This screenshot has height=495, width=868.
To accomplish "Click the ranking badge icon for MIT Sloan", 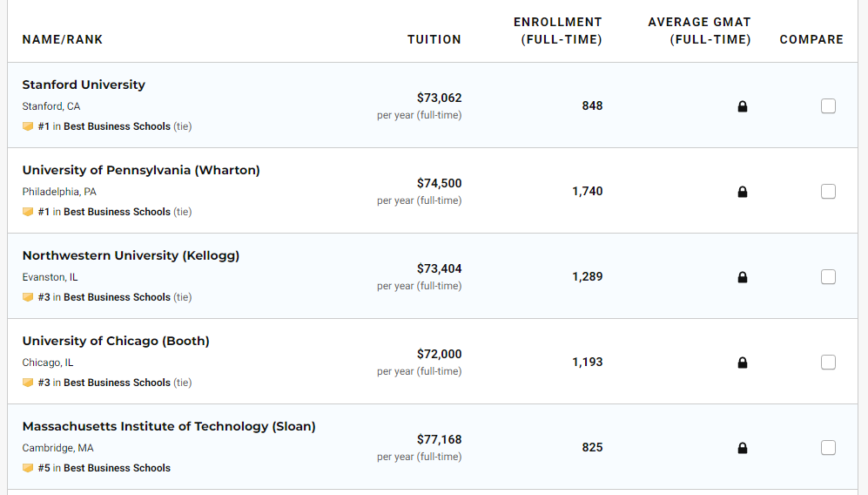I will click(x=28, y=468).
